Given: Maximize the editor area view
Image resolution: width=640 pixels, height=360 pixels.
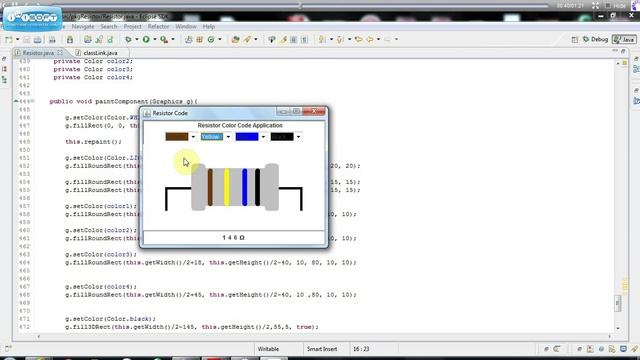Looking at the screenshot, I should point(623,51).
